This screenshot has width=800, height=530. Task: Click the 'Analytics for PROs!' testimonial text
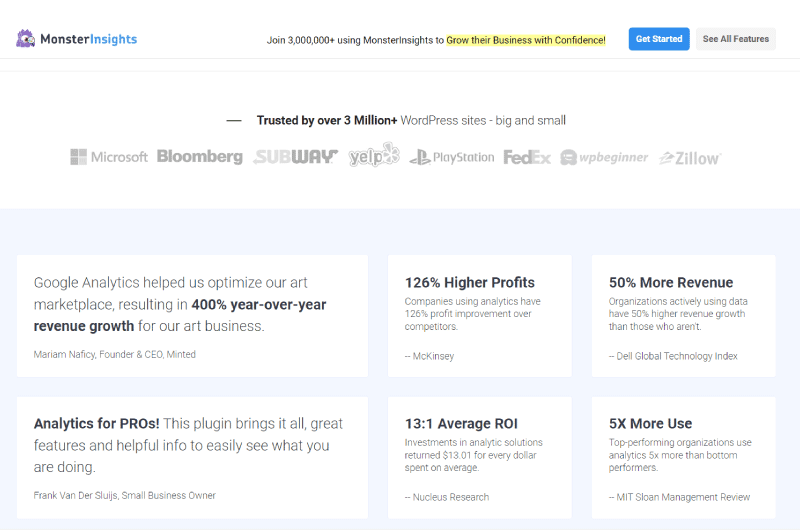188,445
